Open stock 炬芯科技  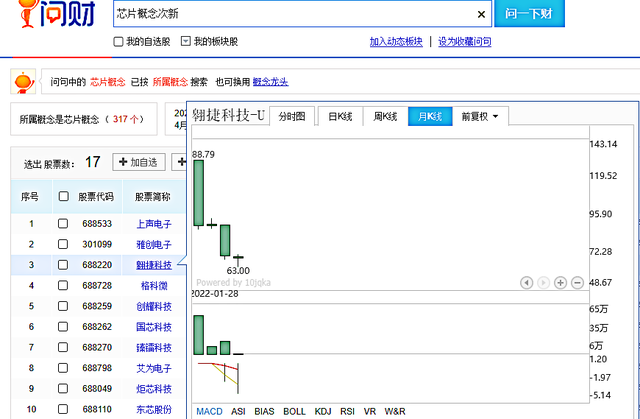154,389
